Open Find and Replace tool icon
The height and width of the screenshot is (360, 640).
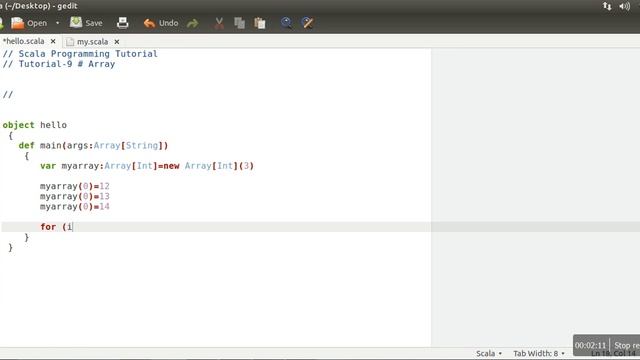(x=307, y=23)
